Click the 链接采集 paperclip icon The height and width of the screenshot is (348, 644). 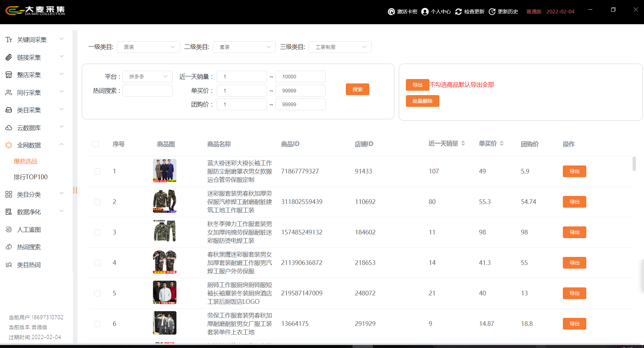point(9,58)
